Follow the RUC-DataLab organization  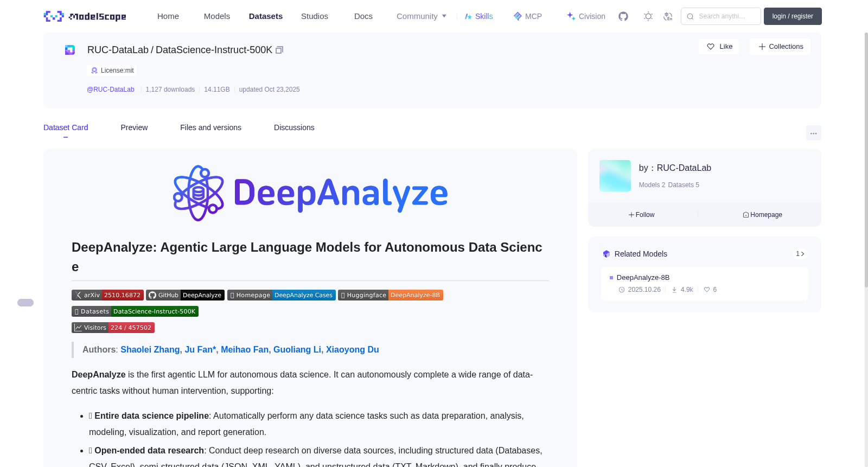[x=642, y=215]
